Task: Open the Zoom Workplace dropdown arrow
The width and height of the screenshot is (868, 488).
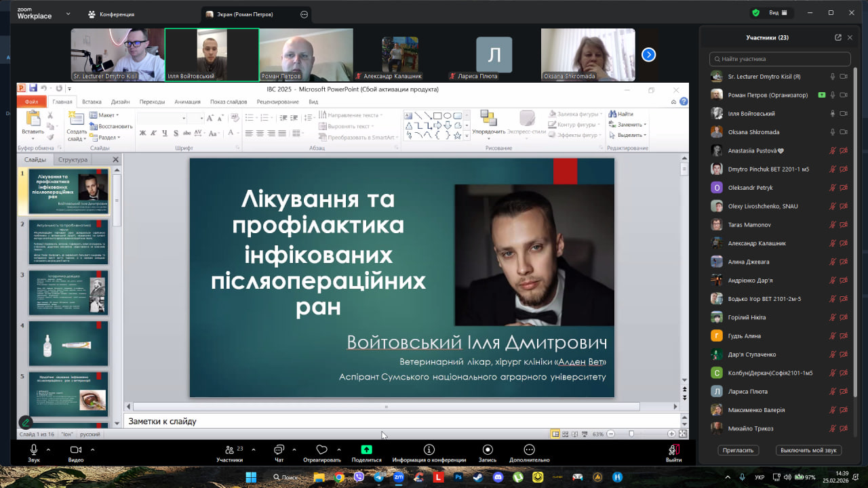Action: (x=68, y=14)
